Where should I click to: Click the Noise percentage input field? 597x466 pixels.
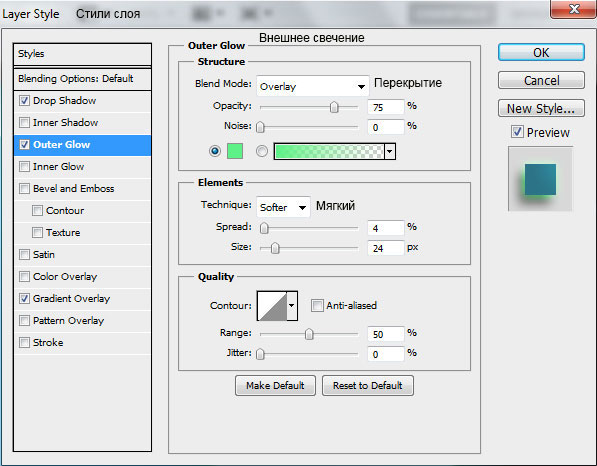pyautogui.click(x=385, y=127)
